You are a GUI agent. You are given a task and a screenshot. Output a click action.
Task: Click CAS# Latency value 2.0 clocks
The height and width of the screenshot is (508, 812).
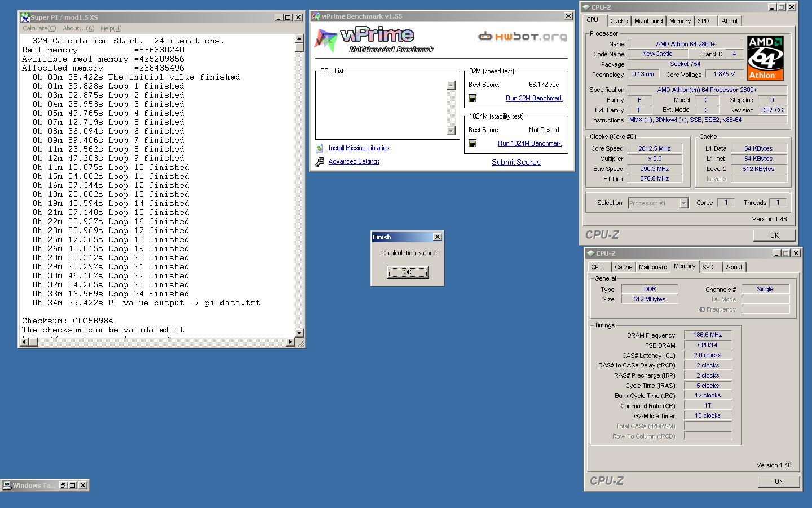[x=708, y=355]
